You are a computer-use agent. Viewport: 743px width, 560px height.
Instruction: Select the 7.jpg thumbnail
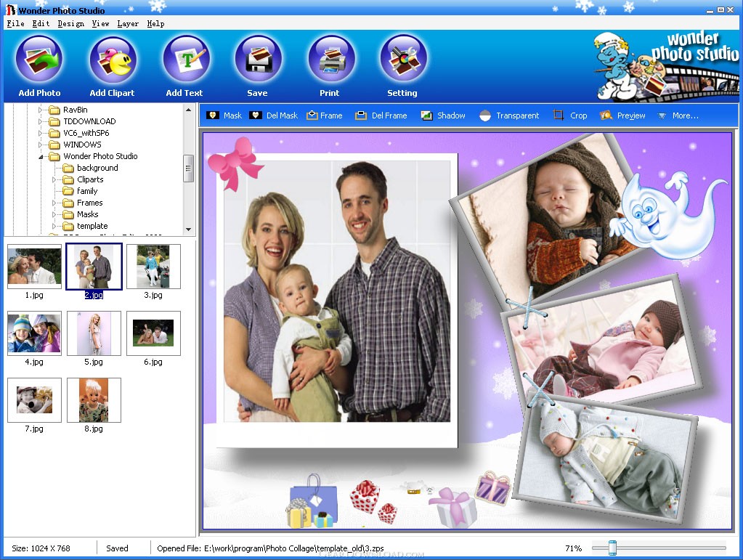(34, 400)
